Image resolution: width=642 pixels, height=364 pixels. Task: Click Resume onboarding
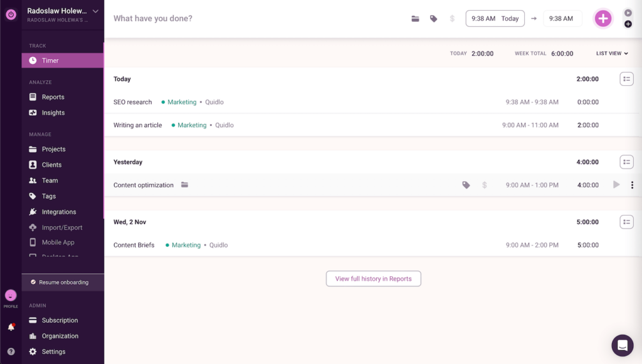tap(63, 282)
